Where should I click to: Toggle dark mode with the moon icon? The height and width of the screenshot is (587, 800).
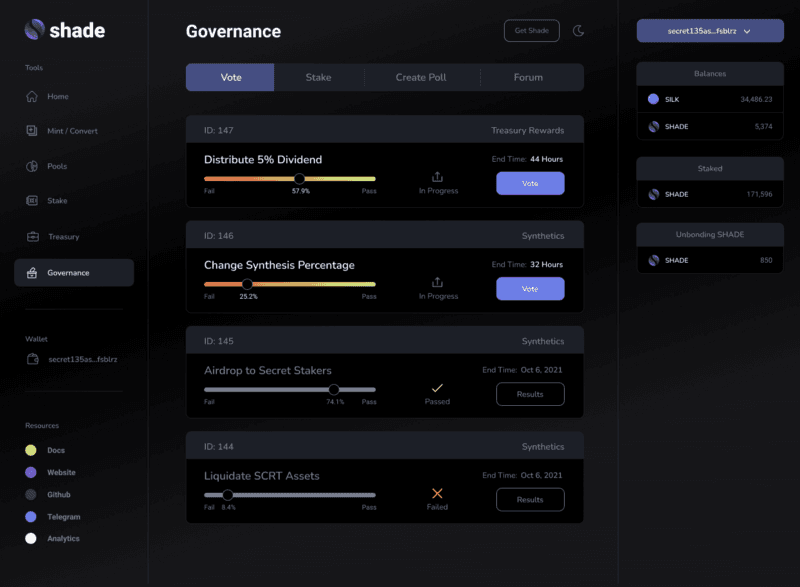coord(578,31)
